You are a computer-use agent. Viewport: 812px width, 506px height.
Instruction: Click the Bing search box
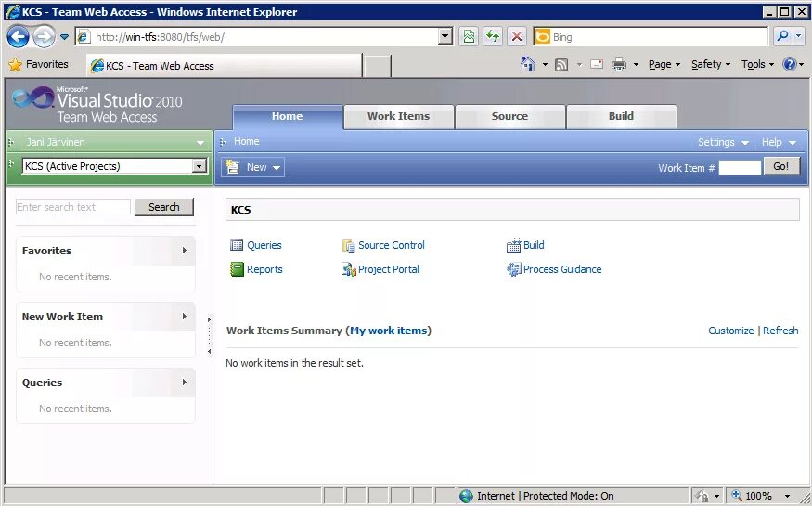(659, 37)
